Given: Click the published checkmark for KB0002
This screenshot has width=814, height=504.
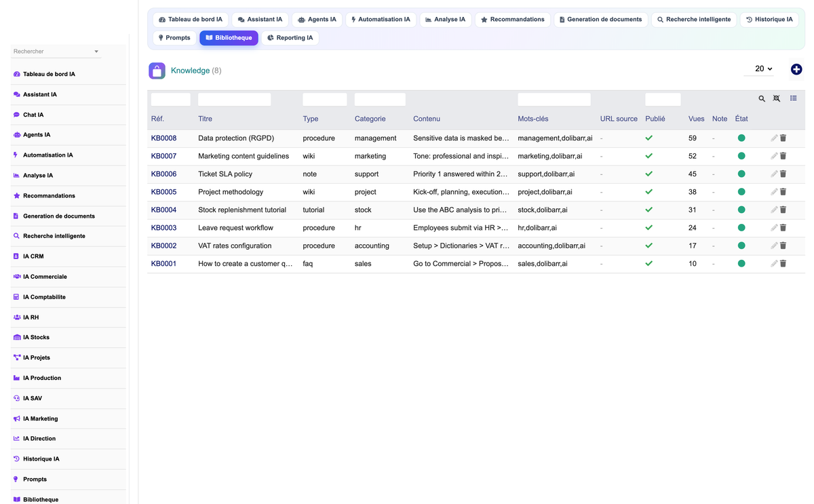Looking at the screenshot, I should click(x=649, y=246).
